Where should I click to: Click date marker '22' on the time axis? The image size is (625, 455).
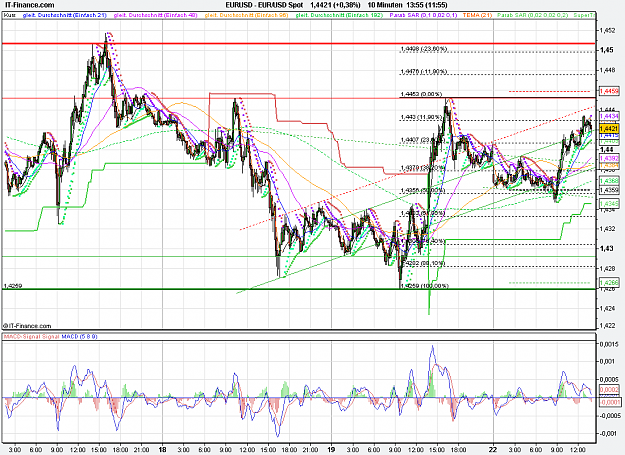pyautogui.click(x=493, y=449)
